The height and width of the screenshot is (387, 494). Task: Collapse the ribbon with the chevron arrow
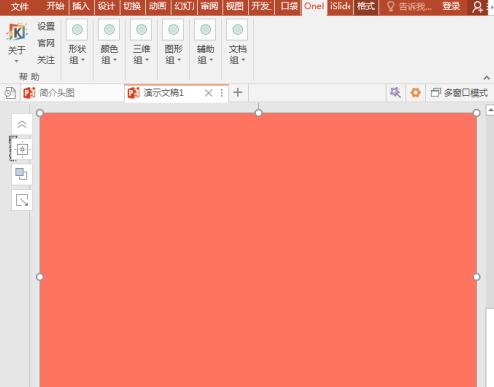click(486, 78)
